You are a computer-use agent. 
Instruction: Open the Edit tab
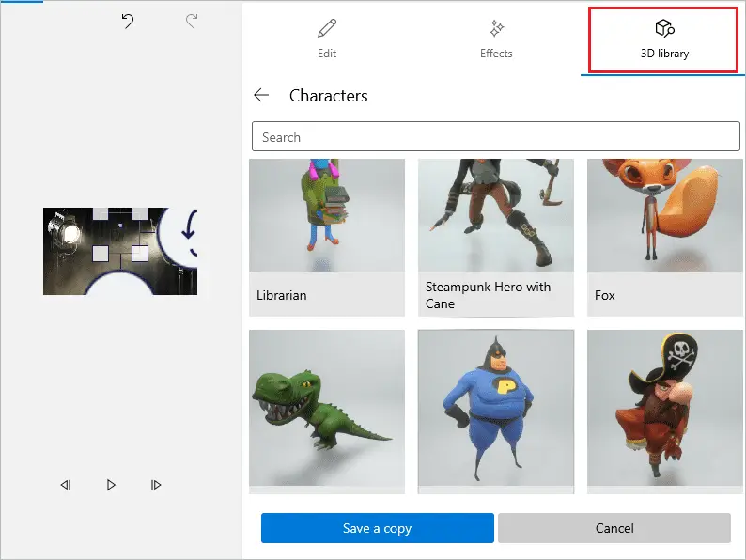click(327, 39)
